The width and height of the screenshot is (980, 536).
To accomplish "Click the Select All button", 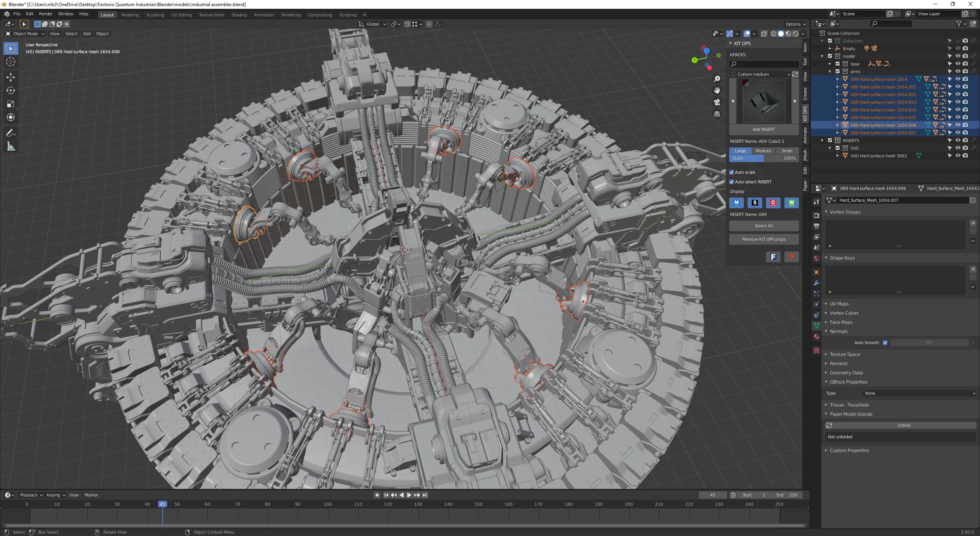I will [x=764, y=226].
